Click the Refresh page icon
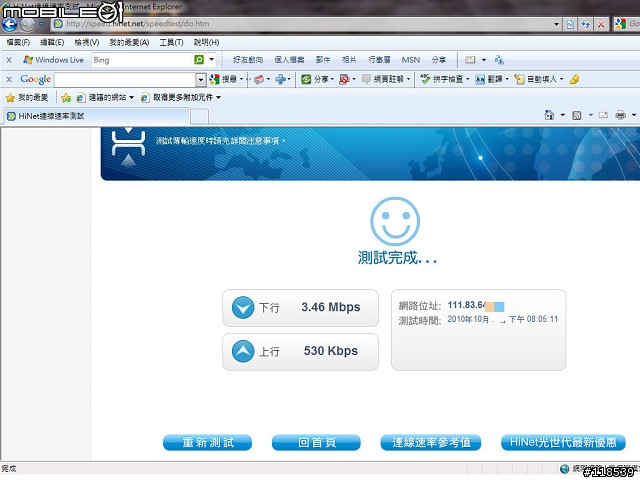The width and height of the screenshot is (640, 480). [586, 24]
